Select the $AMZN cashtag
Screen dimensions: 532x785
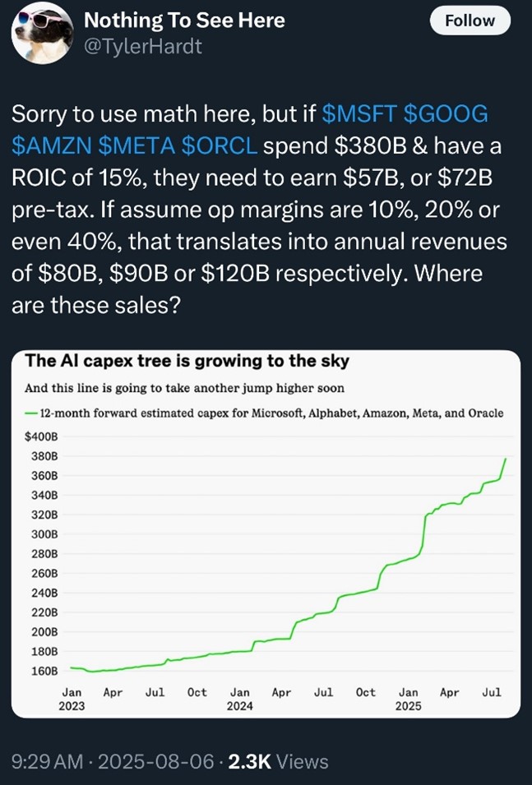[x=50, y=145]
